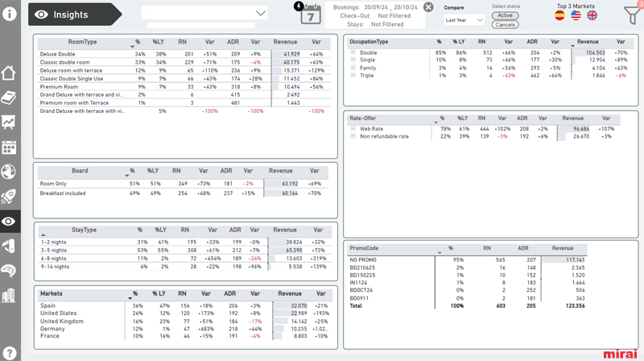Open the calendar grid icon in the sidebar
644x361 pixels.
(9, 147)
